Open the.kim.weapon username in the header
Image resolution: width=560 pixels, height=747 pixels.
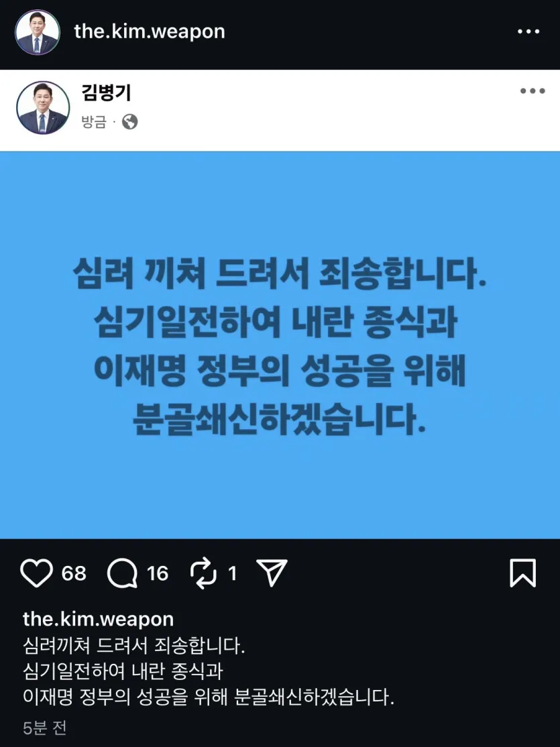(149, 32)
